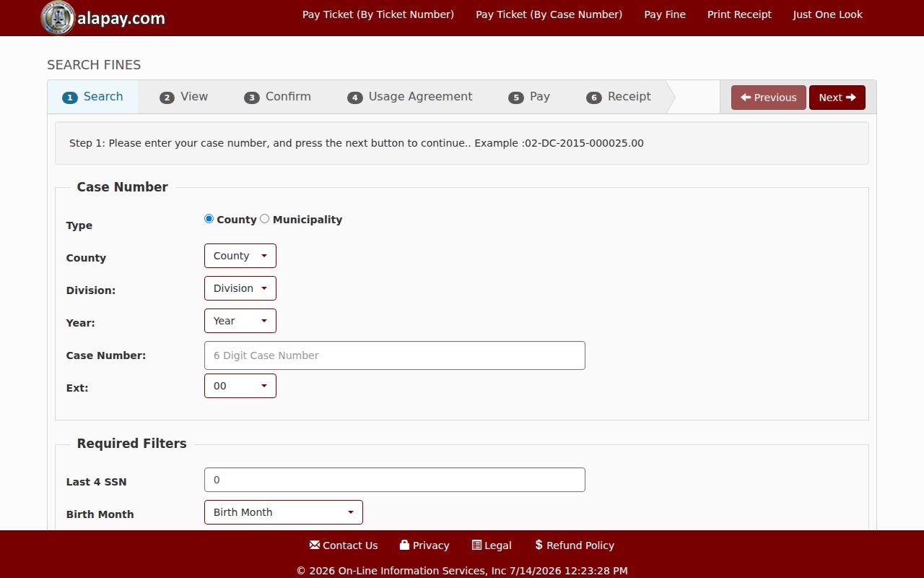Click the Step 1 instruction text
The width and height of the screenshot is (924, 578).
(x=357, y=143)
